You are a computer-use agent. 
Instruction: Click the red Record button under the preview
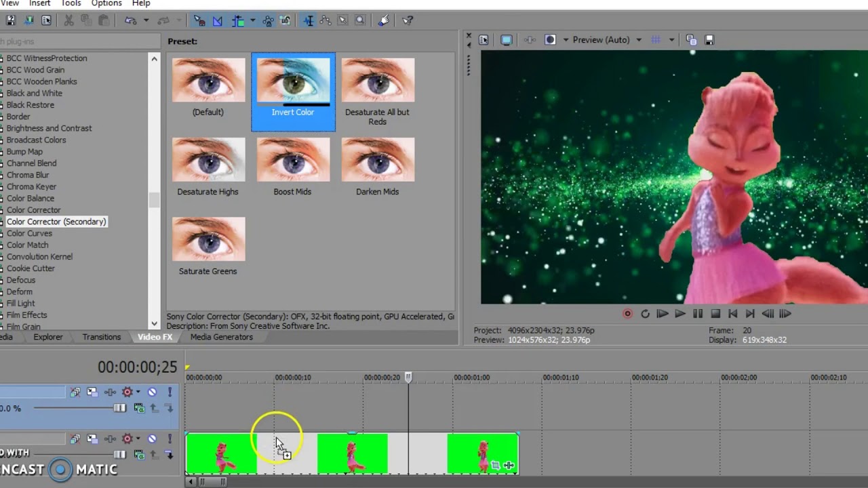627,314
